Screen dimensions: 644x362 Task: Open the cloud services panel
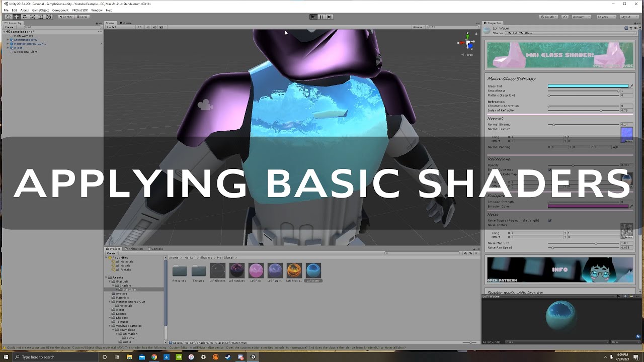(564, 17)
